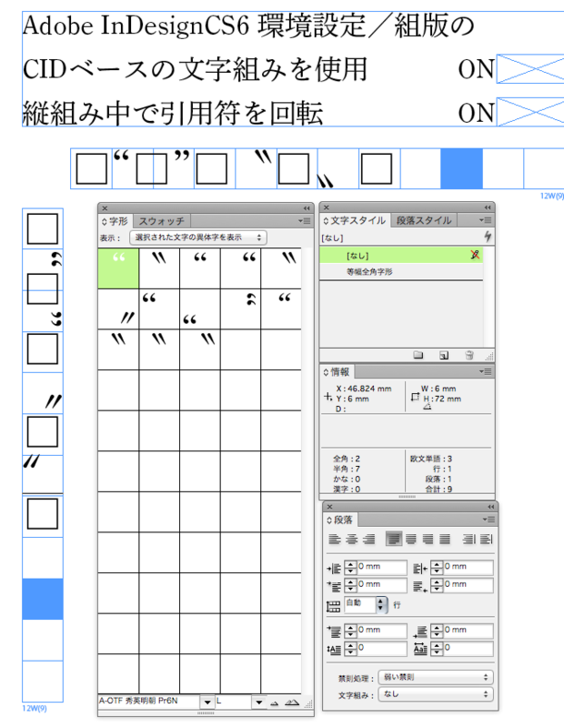Click drop cap characters Aa icon
This screenshot has width=564, height=728.
(420, 649)
